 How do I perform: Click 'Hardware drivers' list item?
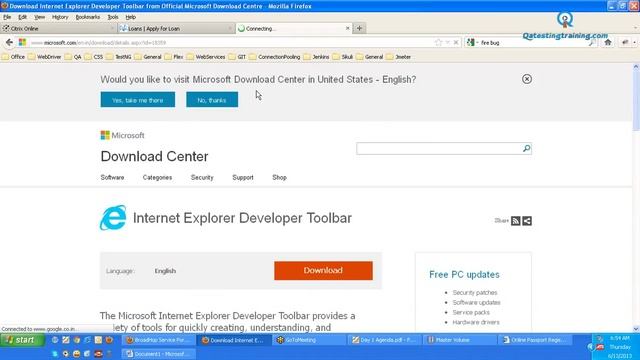[476, 322]
